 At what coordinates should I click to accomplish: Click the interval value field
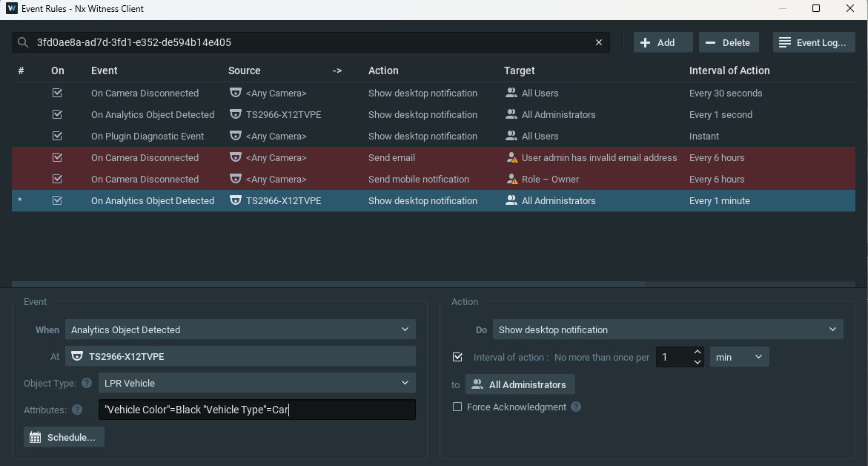pos(674,358)
